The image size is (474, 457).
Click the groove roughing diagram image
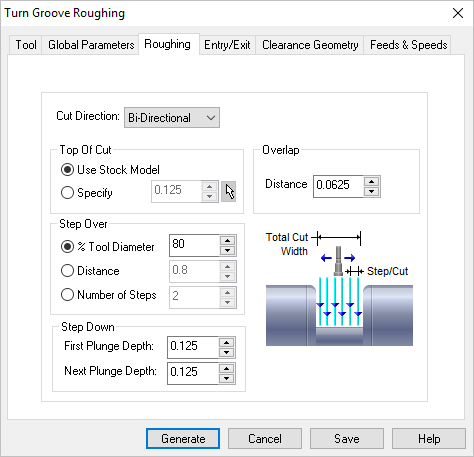[339, 289]
